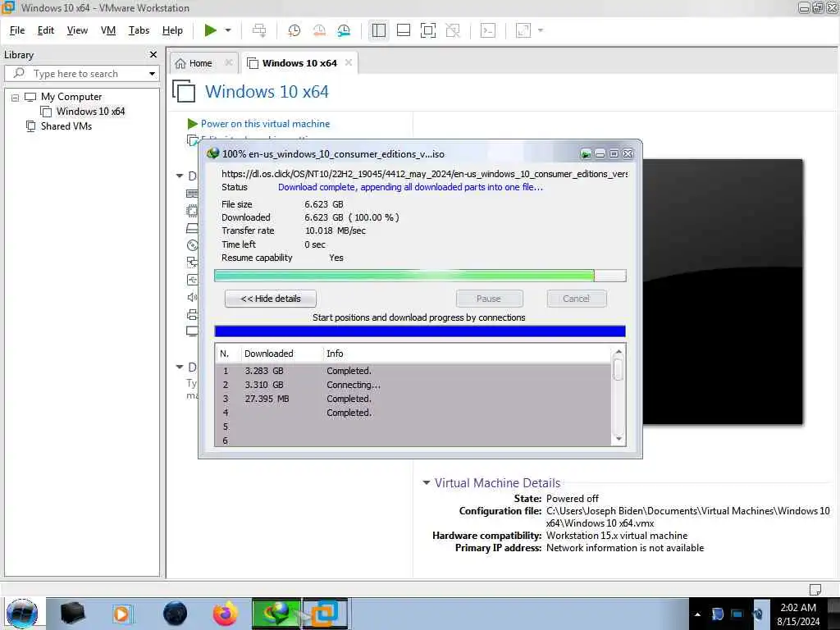Select Shared VMs in library tree
This screenshot has height=630, width=840.
click(x=66, y=126)
